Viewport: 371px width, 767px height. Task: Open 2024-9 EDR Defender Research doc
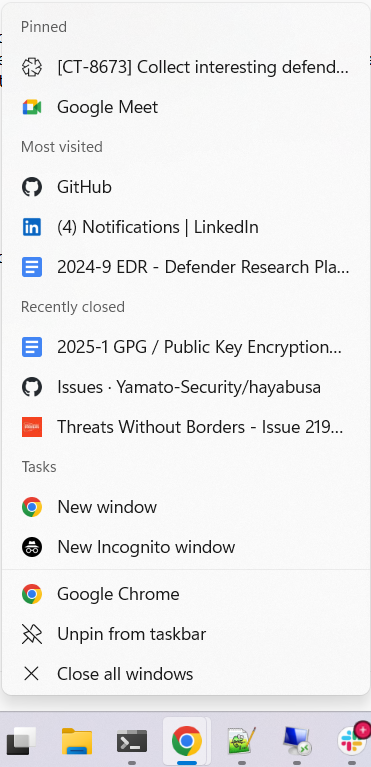coord(186,267)
